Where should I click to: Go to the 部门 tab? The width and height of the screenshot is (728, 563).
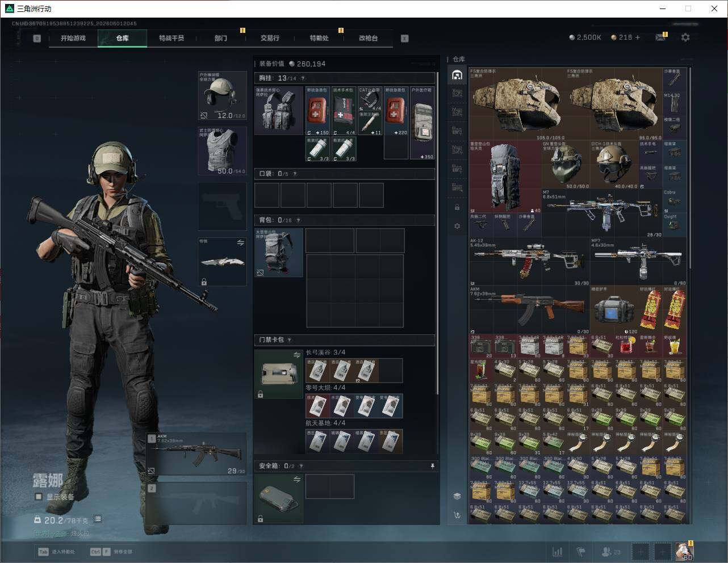point(221,38)
